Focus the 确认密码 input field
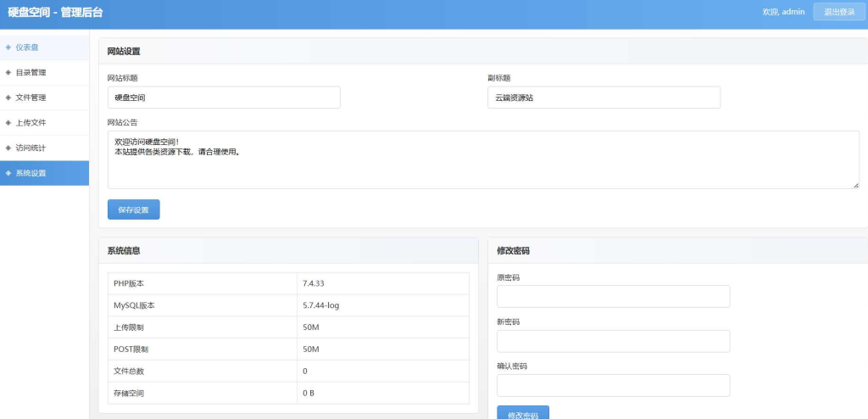This screenshot has width=868, height=419. point(614,386)
